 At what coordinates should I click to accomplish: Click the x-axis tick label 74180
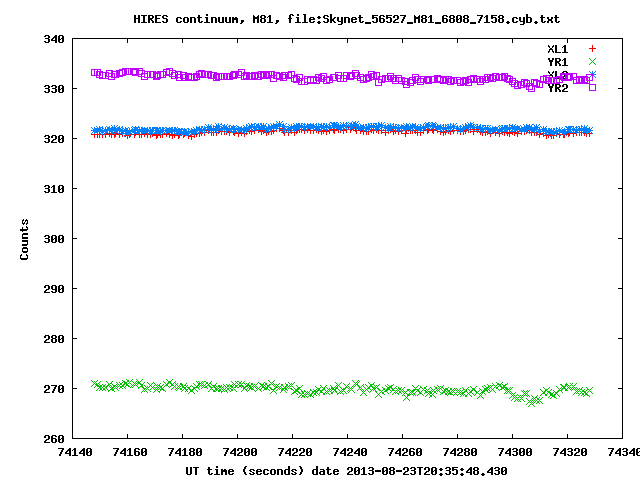click(x=185, y=452)
